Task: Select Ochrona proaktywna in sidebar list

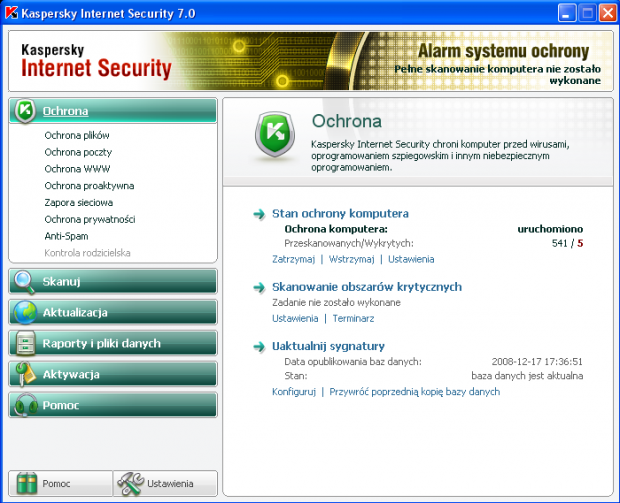Action: pos(89,186)
